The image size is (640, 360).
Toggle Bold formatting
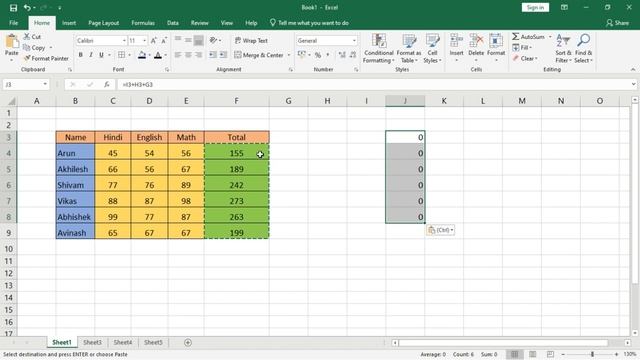pyautogui.click(x=80, y=55)
